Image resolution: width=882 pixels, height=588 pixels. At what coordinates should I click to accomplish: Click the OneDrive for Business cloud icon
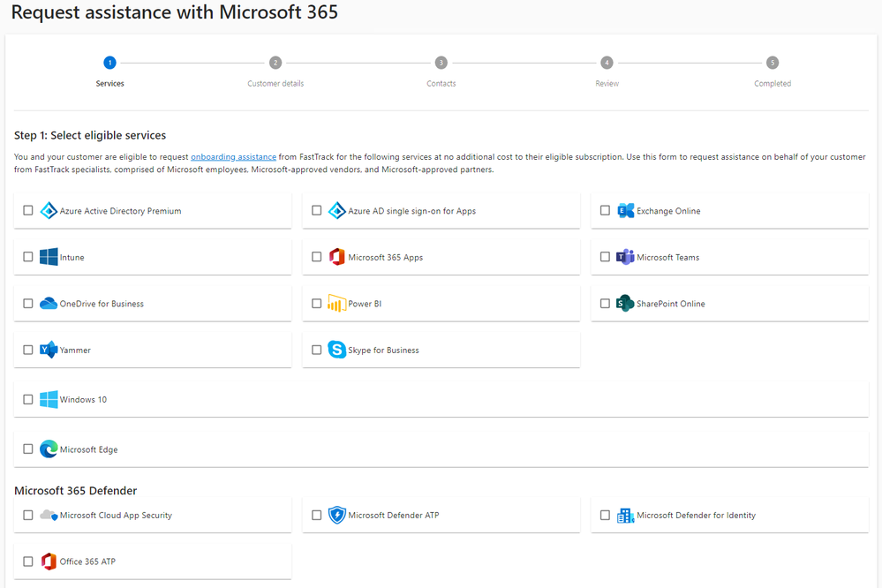49,304
